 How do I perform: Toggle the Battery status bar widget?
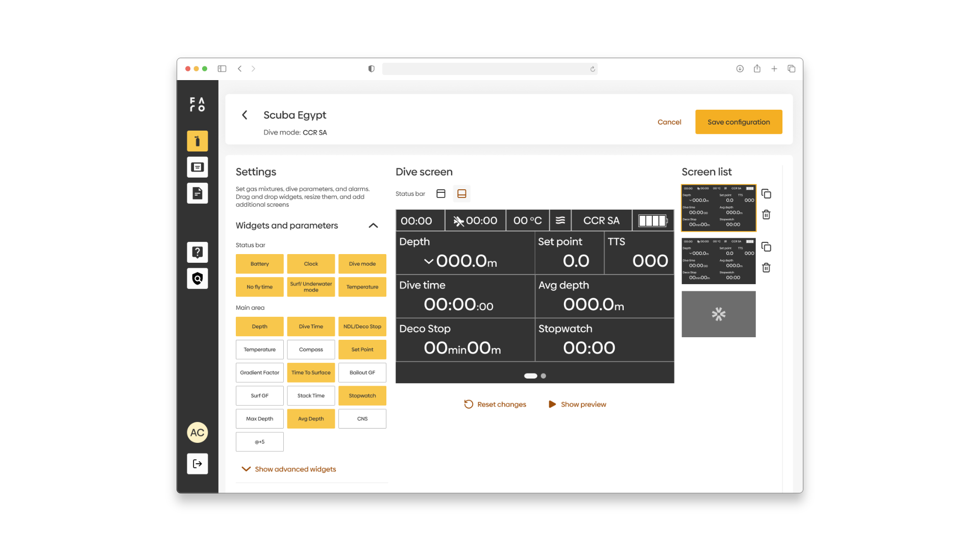point(259,264)
